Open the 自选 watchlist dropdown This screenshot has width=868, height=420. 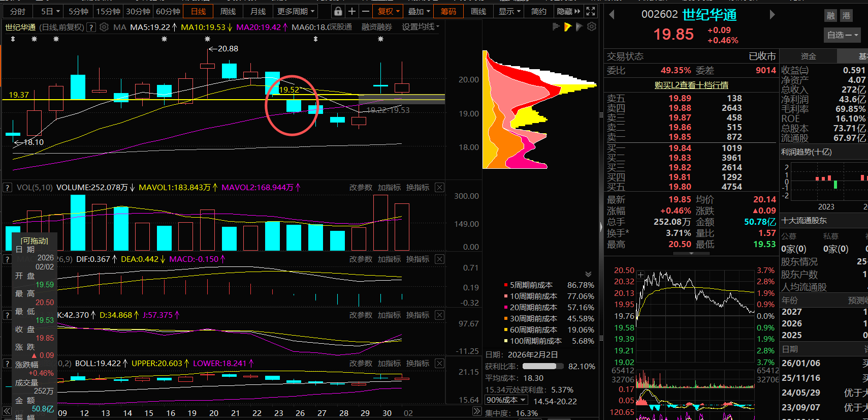tap(842, 35)
